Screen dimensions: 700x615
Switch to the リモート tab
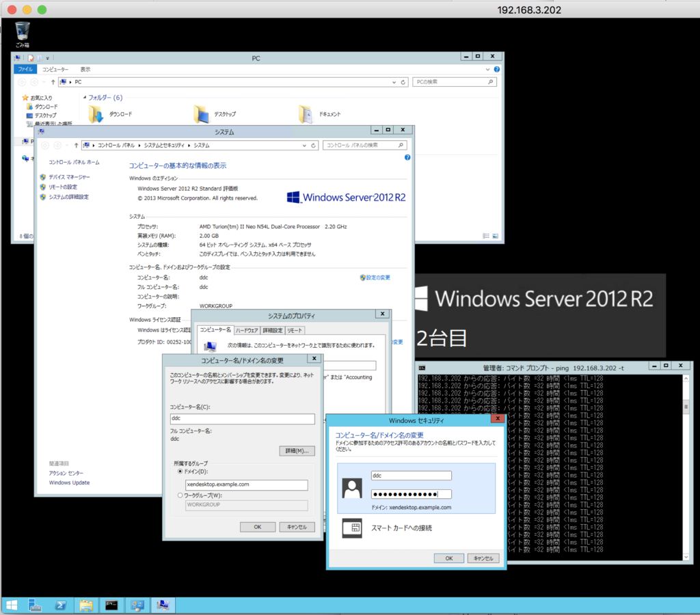[x=295, y=330]
